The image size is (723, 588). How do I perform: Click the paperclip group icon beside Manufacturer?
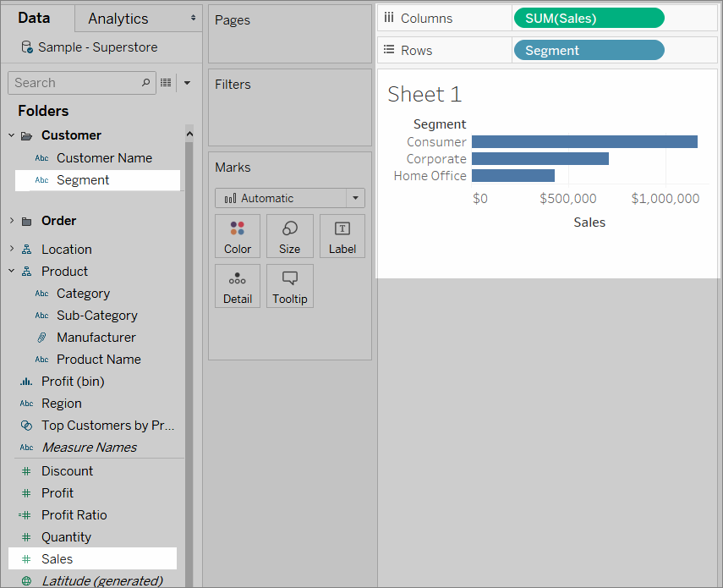click(x=41, y=338)
